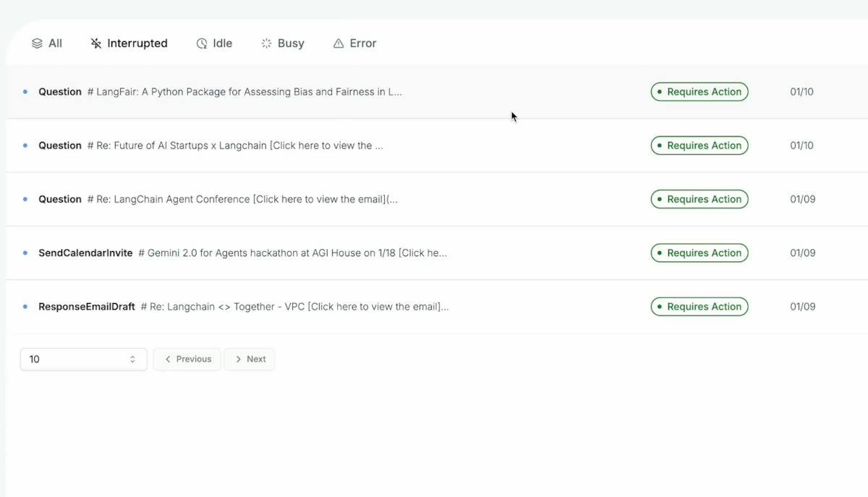Click Question label on the LangFair row
Screen dimensions: 868x497
tap(60, 92)
